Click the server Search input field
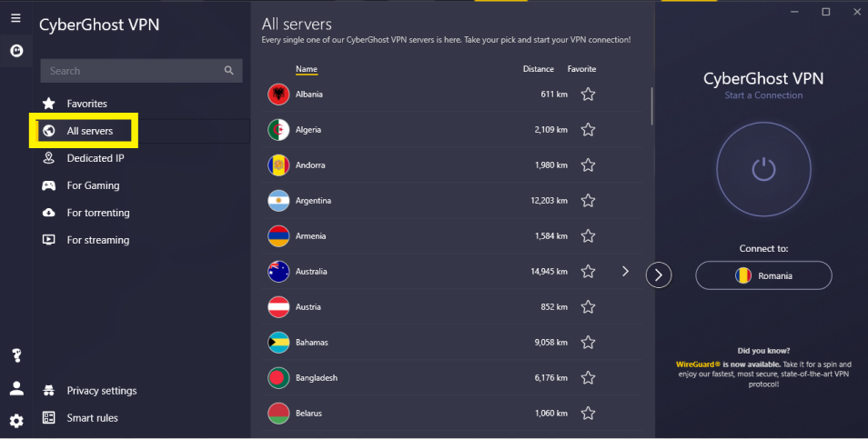Screen dimensions: 868x439 [141, 71]
